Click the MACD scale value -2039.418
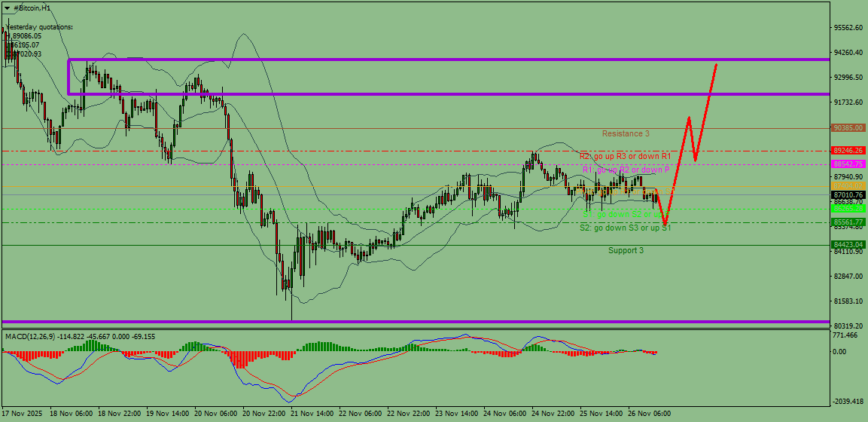The height and width of the screenshot is (422, 868). [x=848, y=402]
